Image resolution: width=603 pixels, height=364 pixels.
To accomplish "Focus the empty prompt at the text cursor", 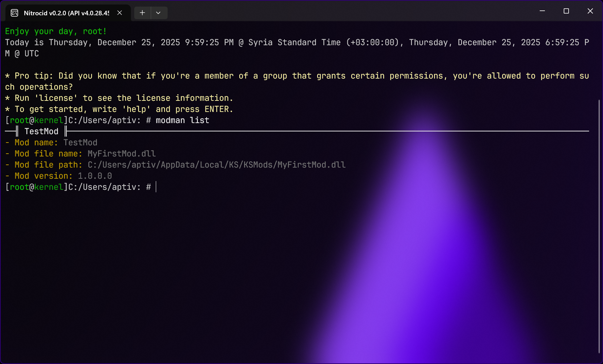I will 156,187.
